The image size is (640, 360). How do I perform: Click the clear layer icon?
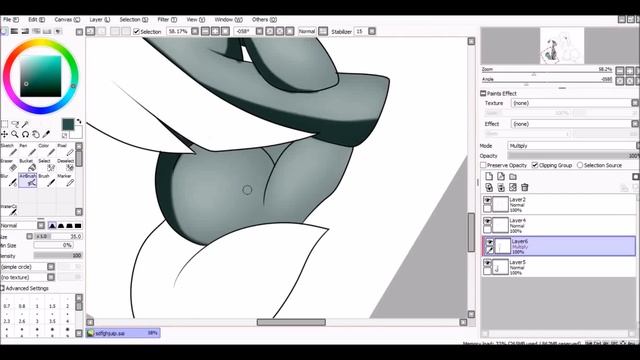coord(513,187)
